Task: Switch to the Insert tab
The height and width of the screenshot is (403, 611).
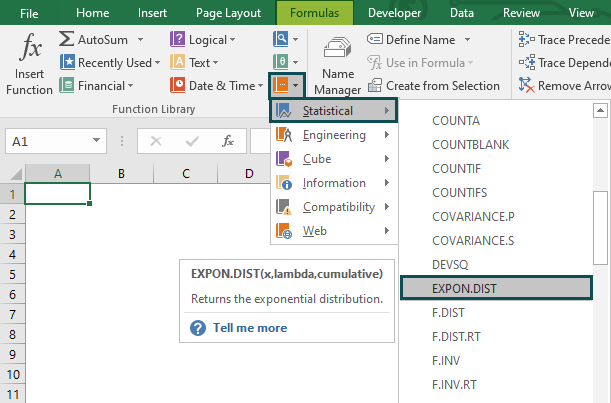Action: click(152, 13)
